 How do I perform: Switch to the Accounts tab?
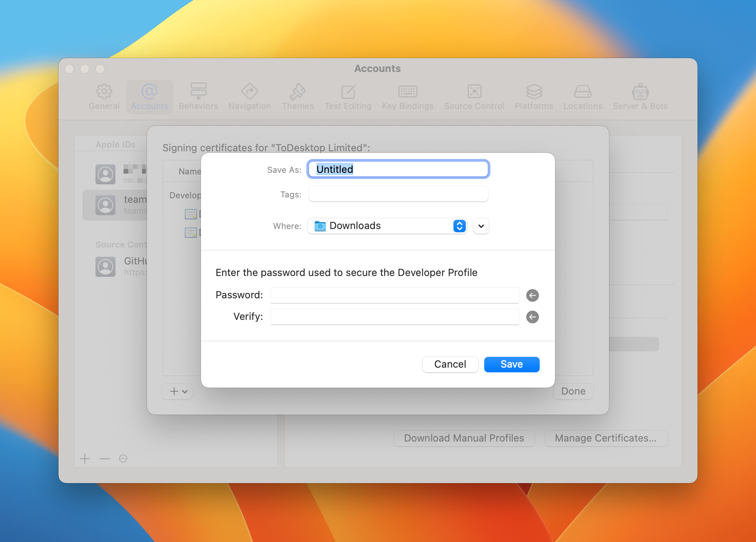[149, 96]
